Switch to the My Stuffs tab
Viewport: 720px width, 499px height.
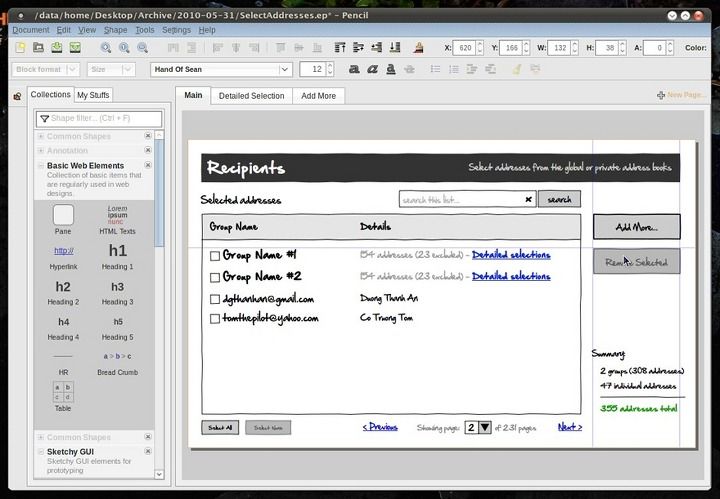click(93, 95)
